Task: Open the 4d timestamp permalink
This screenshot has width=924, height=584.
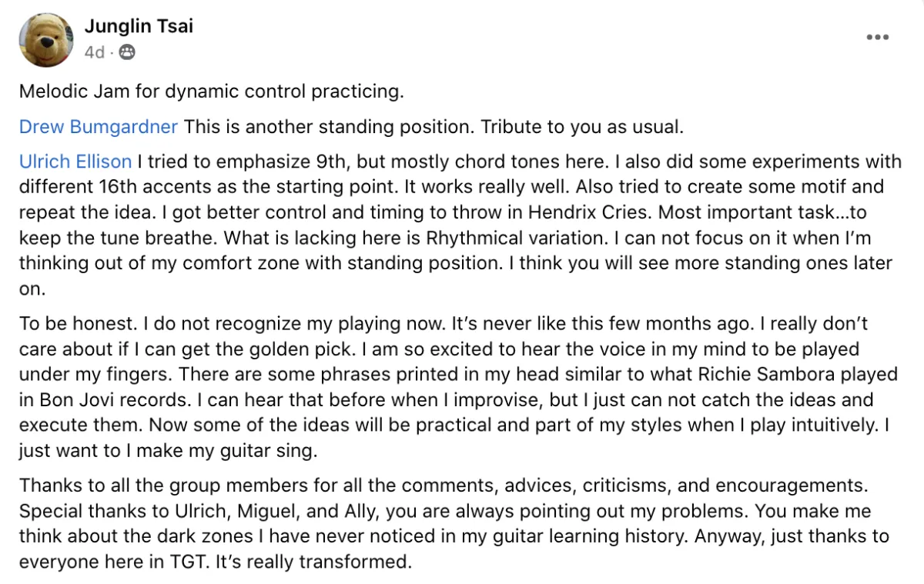Action: [94, 53]
